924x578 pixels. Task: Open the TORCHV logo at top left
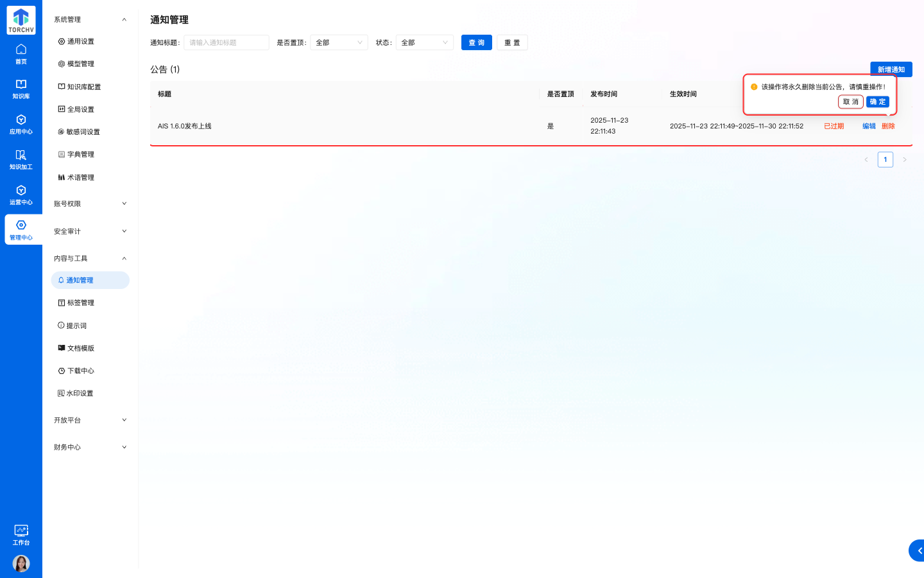[x=21, y=20]
